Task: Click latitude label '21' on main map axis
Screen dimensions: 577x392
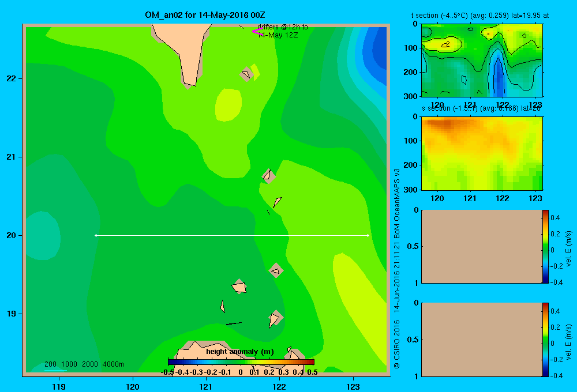Action: (x=12, y=157)
